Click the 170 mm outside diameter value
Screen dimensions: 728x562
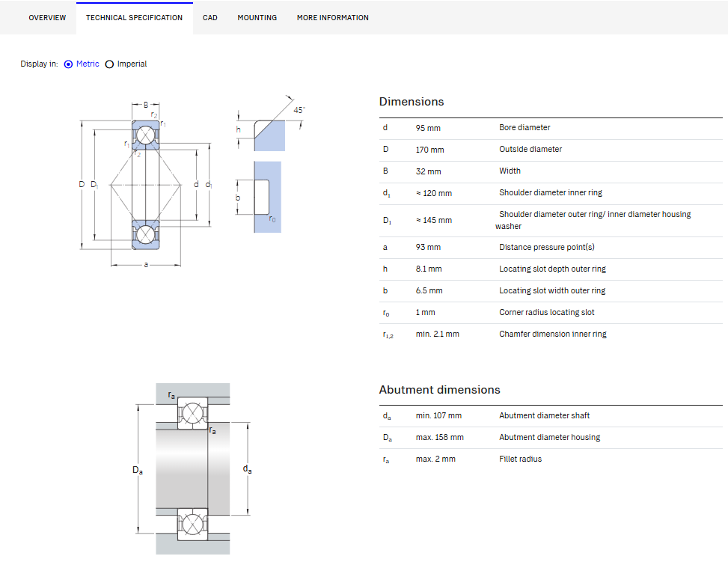(429, 150)
